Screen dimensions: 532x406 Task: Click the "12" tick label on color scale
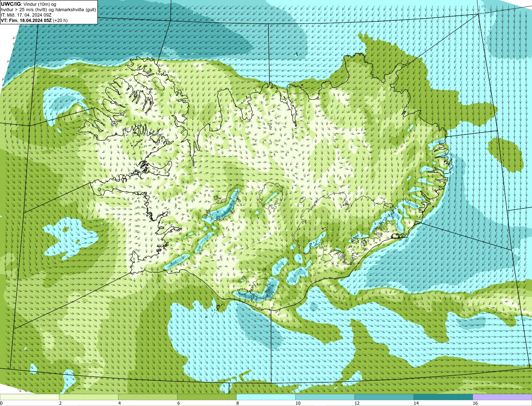click(357, 403)
